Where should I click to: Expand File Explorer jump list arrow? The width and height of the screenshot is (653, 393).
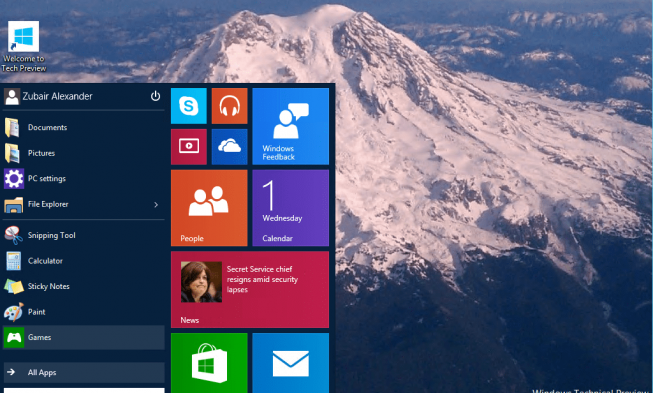(x=156, y=204)
